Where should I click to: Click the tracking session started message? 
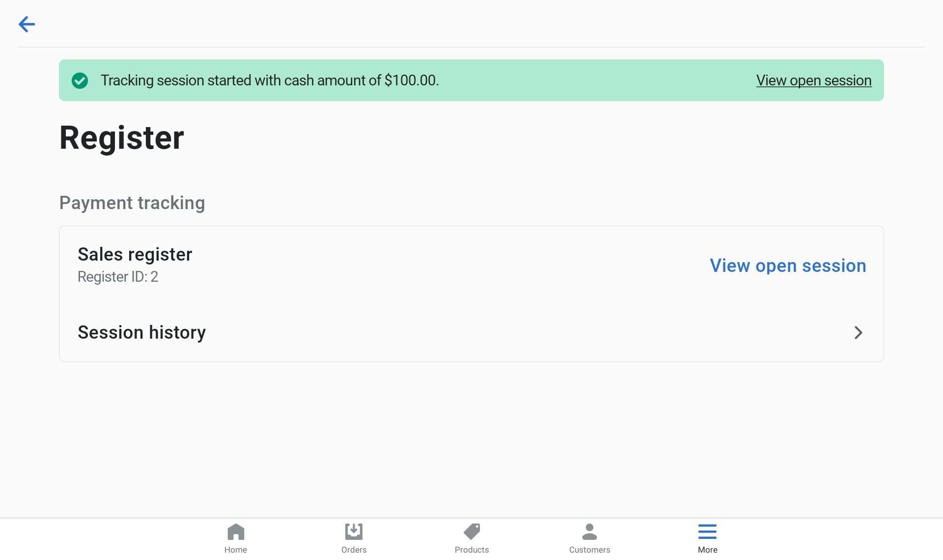pyautogui.click(x=269, y=80)
